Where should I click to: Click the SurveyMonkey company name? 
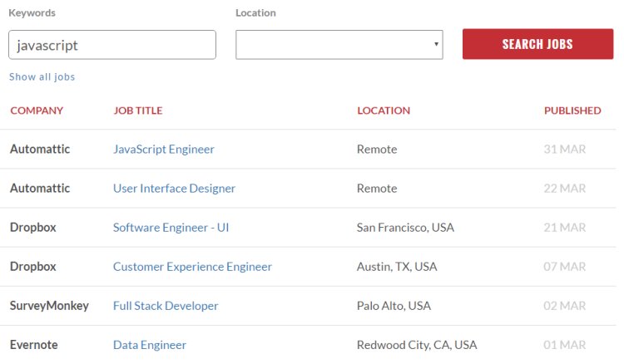coord(49,306)
